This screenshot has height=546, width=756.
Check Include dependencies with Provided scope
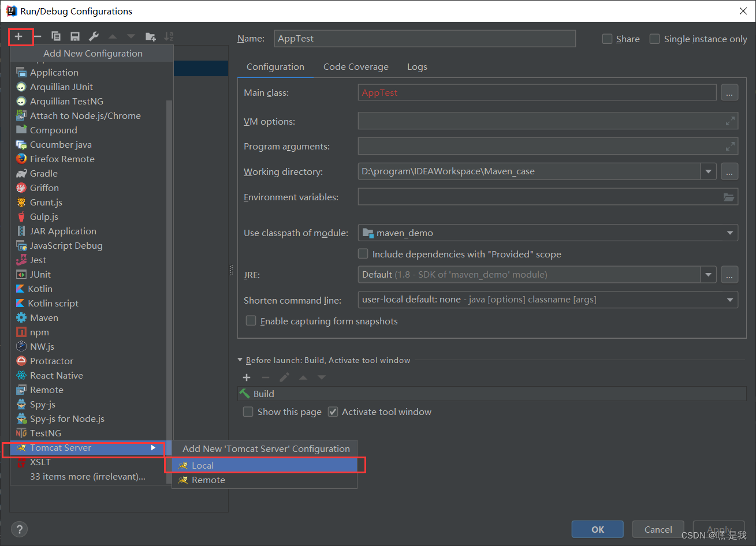363,253
